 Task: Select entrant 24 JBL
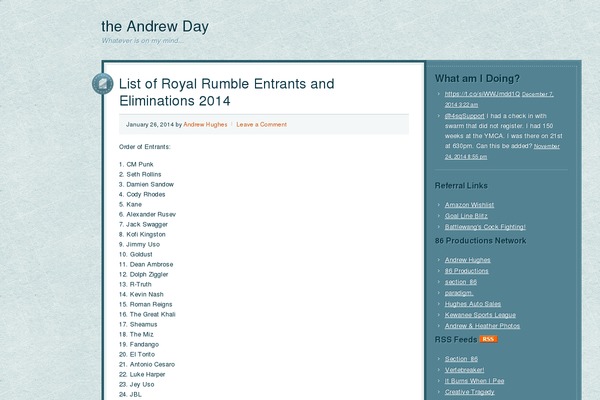pyautogui.click(x=130, y=394)
